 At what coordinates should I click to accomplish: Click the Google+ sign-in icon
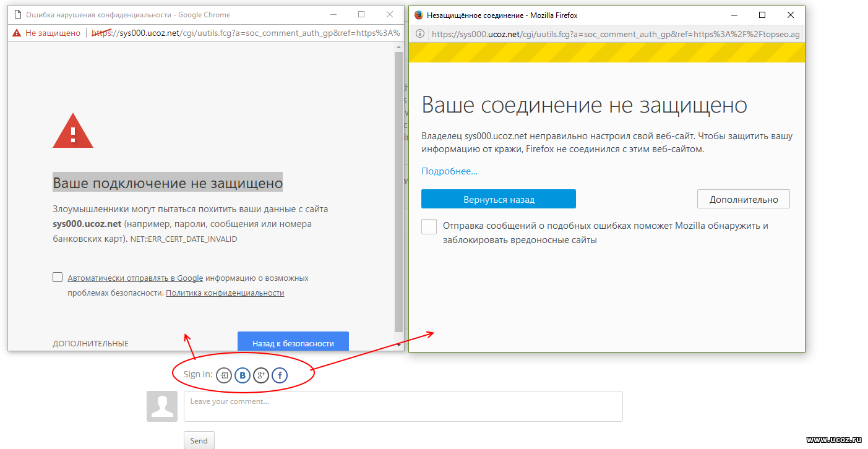point(261,375)
